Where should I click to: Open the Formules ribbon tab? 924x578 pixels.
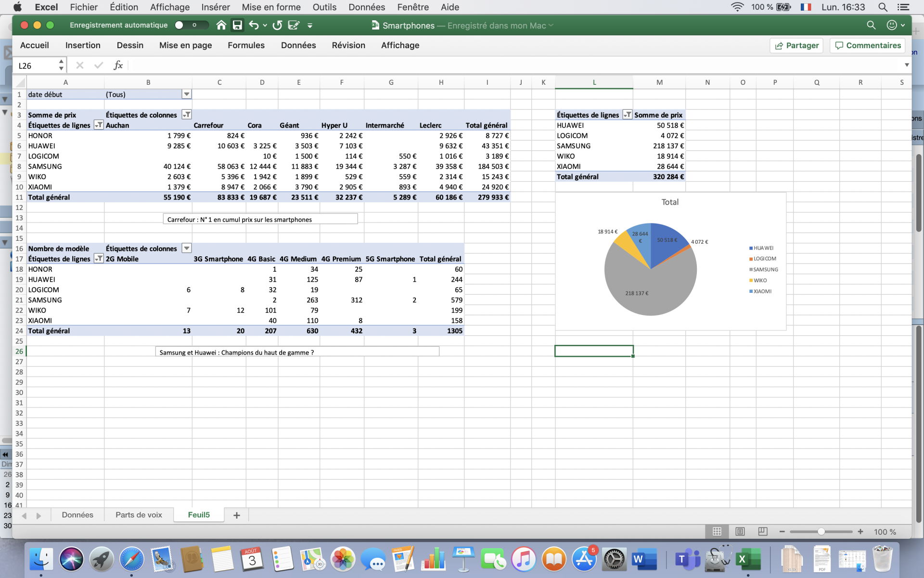point(246,45)
